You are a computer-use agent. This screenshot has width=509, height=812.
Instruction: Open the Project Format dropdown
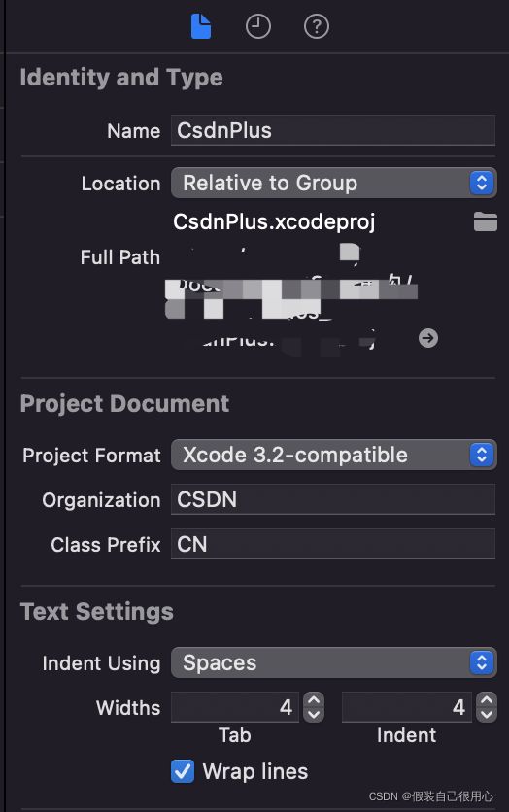tap(333, 455)
